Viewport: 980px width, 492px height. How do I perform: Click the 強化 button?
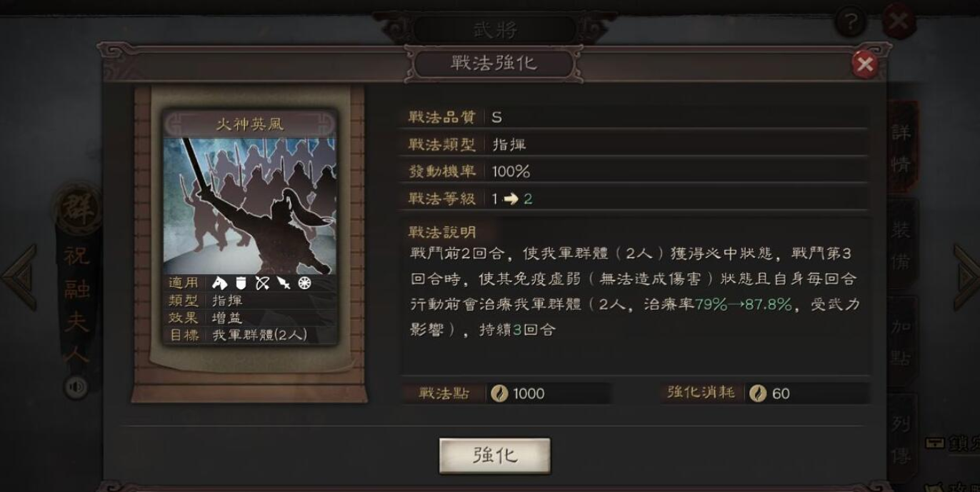pyautogui.click(x=494, y=456)
